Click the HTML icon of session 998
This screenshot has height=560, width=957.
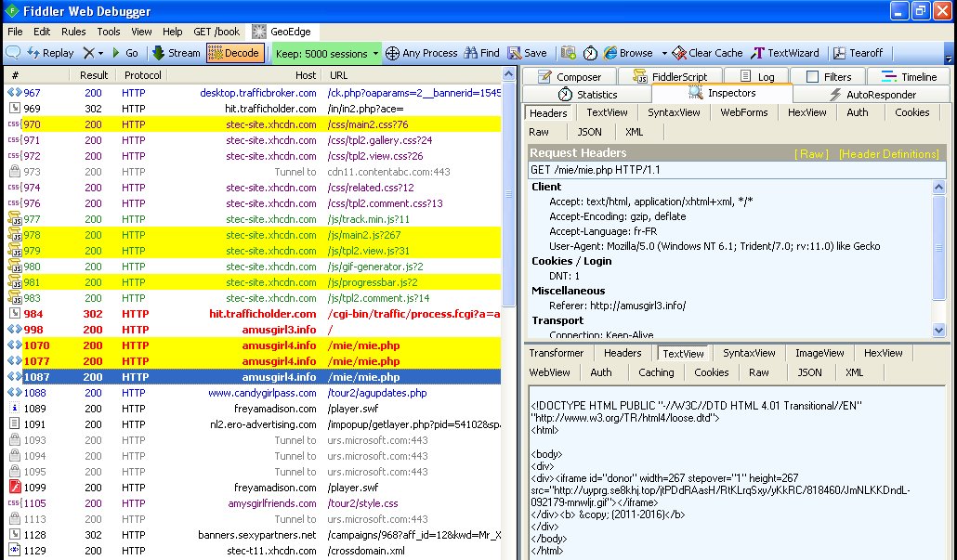pyautogui.click(x=15, y=330)
